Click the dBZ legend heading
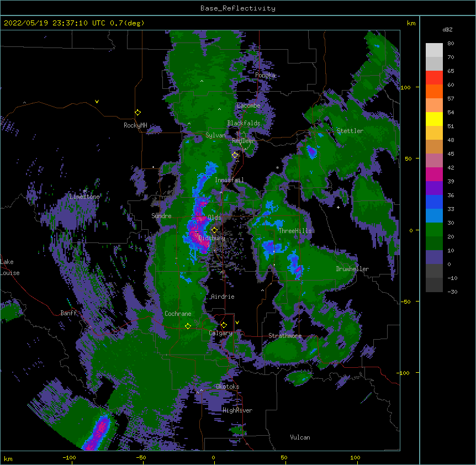The width and height of the screenshot is (476, 465). point(447,30)
